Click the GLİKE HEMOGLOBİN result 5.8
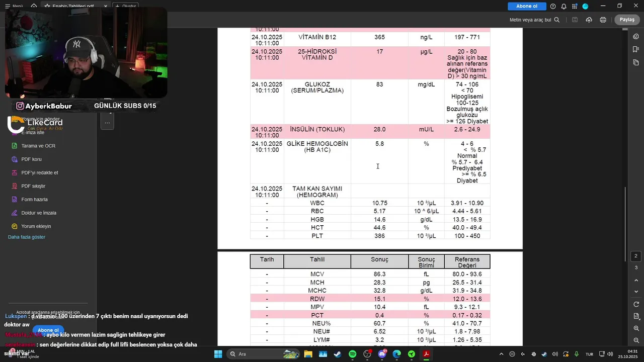 coord(379,144)
